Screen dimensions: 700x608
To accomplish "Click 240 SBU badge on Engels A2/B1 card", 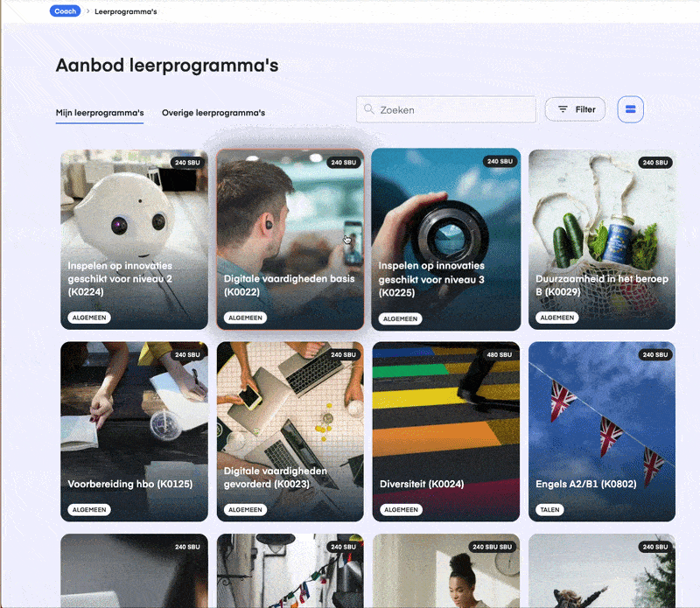I will (x=654, y=355).
